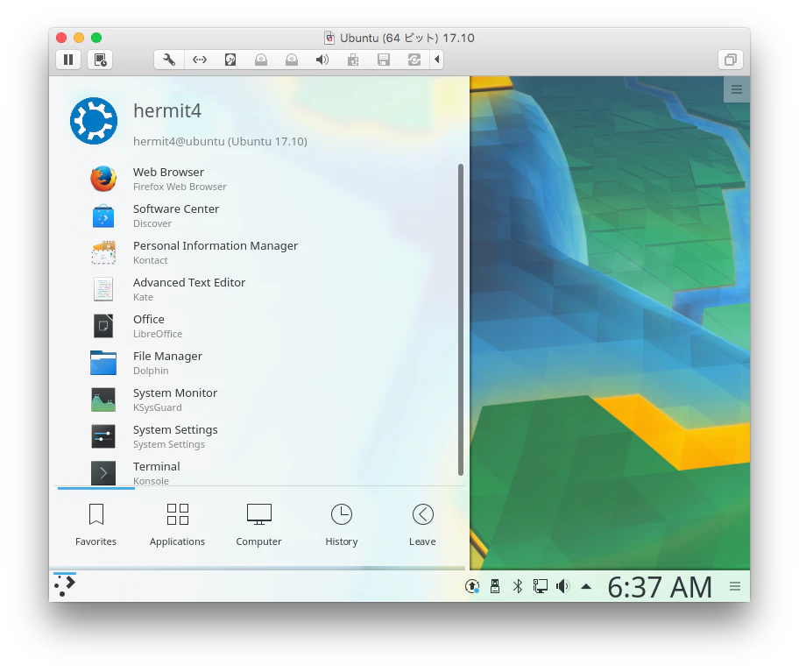799x672 pixels.
Task: Click the USB device icon in VMware toolbar
Action: click(x=352, y=60)
